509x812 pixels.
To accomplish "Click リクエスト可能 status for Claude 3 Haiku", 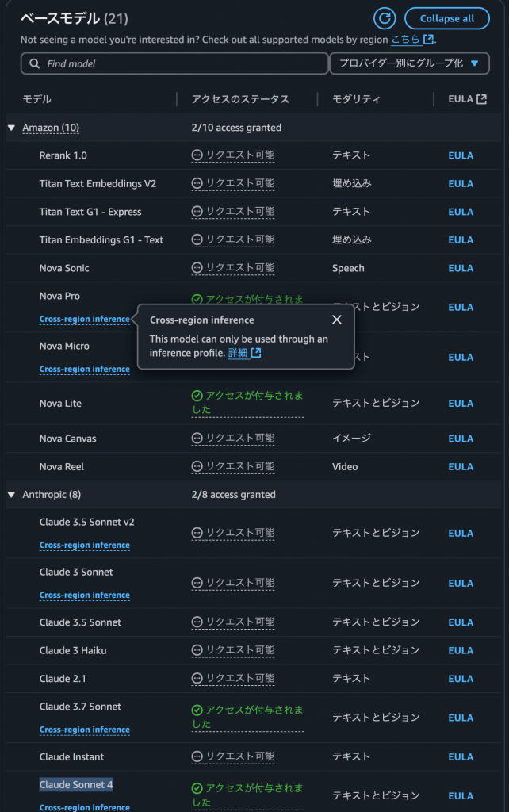I will tap(233, 650).
